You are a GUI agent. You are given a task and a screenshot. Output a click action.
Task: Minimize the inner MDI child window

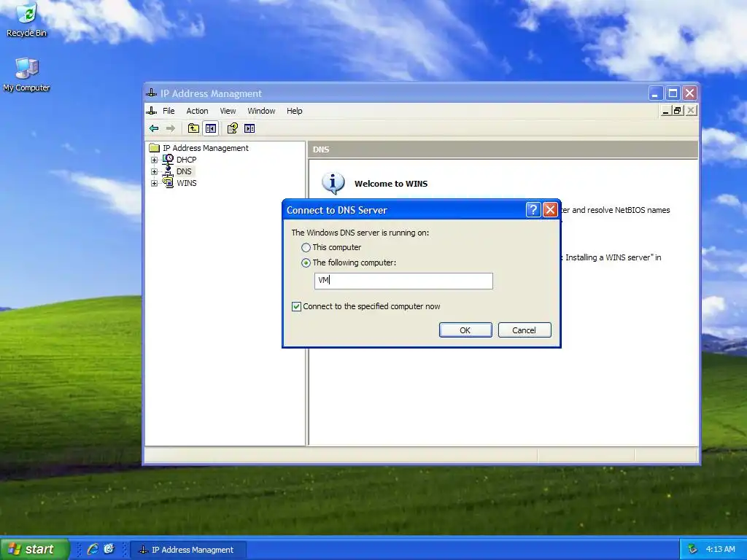666,111
